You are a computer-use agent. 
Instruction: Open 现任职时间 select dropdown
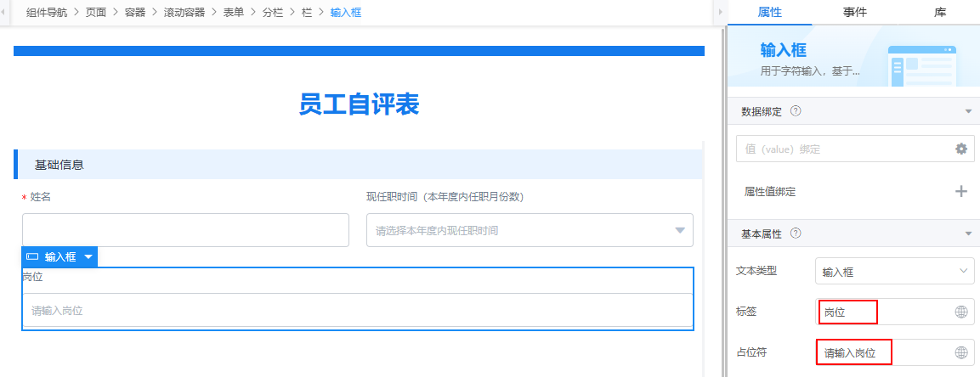(x=530, y=230)
